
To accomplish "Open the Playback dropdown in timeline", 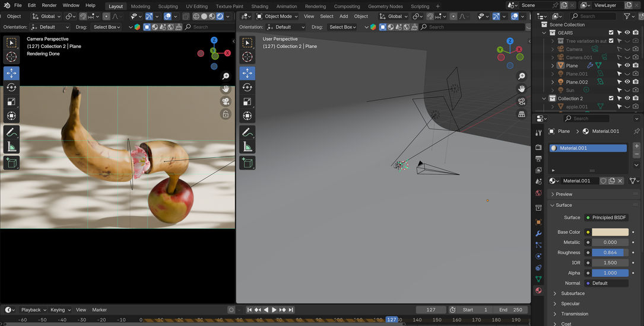I will [34, 310].
